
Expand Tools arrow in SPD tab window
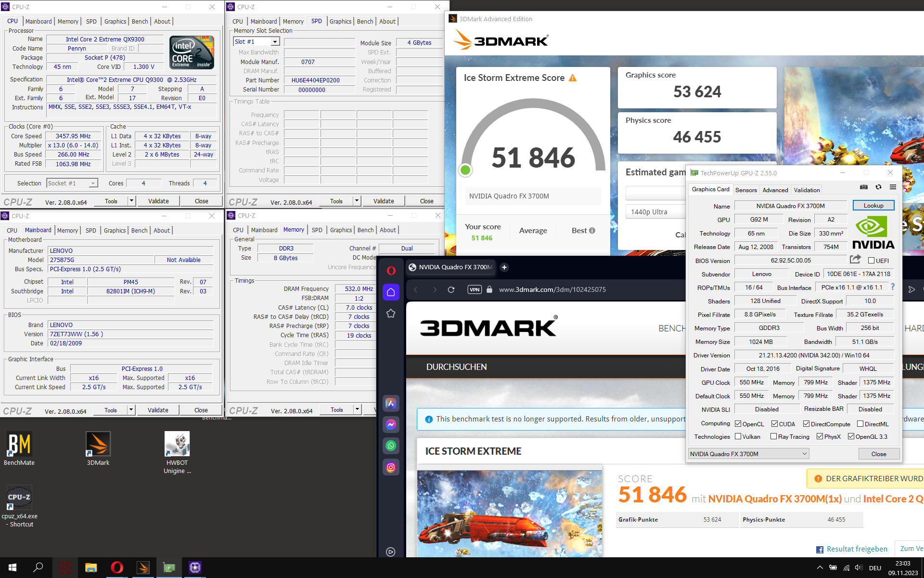(x=357, y=201)
